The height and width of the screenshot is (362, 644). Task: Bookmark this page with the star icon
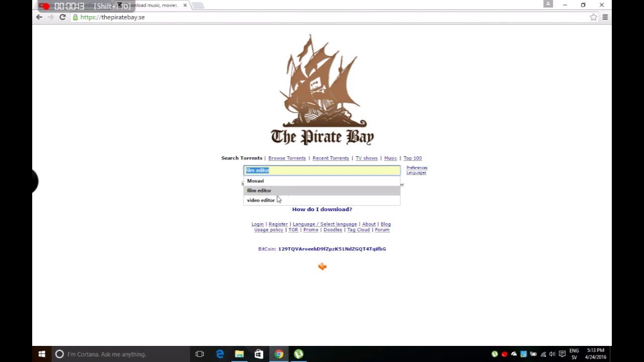coord(593,17)
